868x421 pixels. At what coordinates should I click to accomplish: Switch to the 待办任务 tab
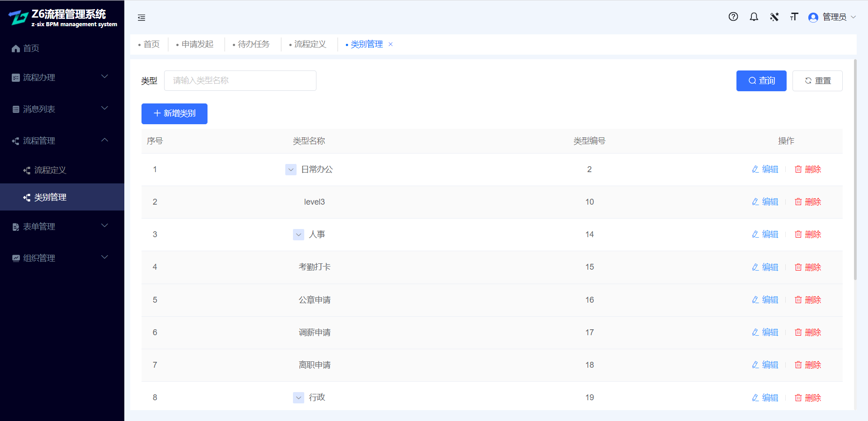click(251, 44)
